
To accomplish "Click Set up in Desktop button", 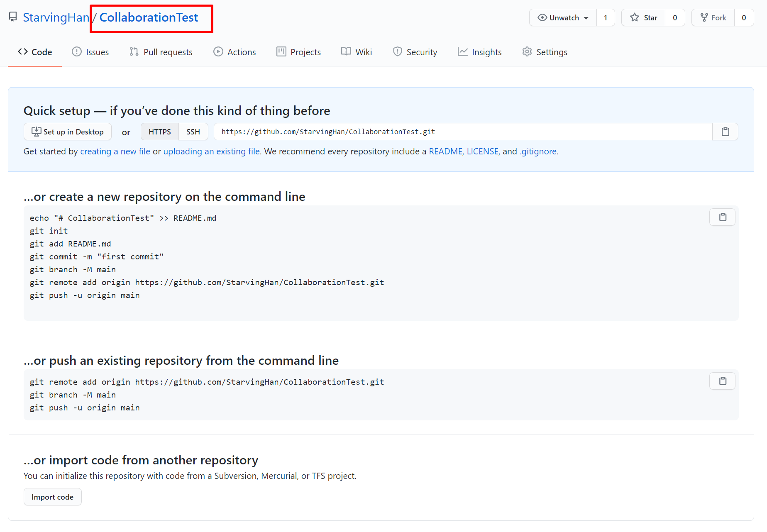I will coord(68,132).
